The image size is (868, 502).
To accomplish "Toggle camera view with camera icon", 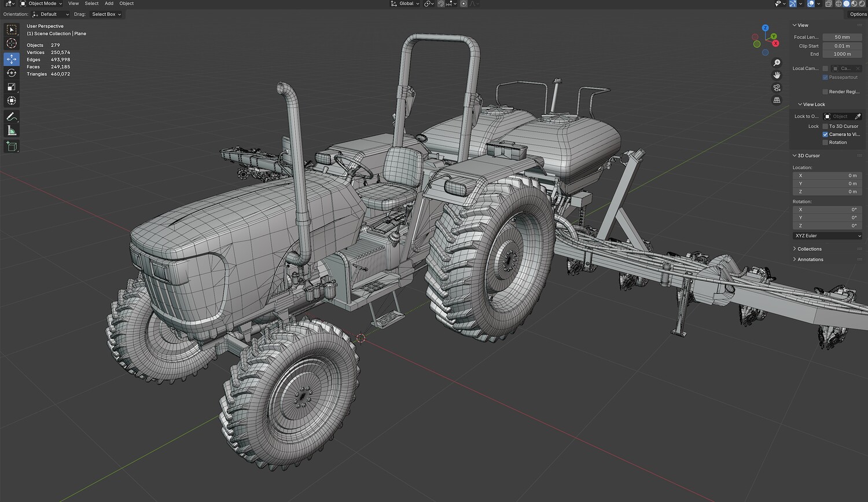I will pyautogui.click(x=777, y=88).
